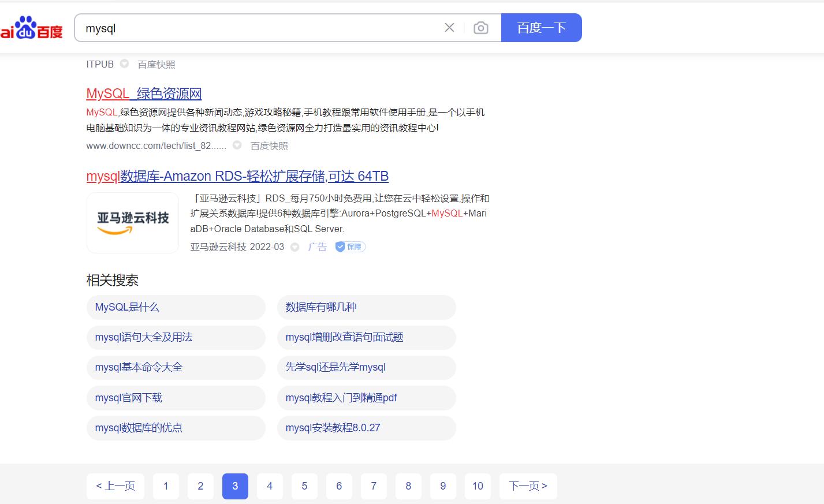This screenshot has height=504, width=824.
Task: Select related search mysql教程入门到精通pdf
Action: tap(367, 398)
